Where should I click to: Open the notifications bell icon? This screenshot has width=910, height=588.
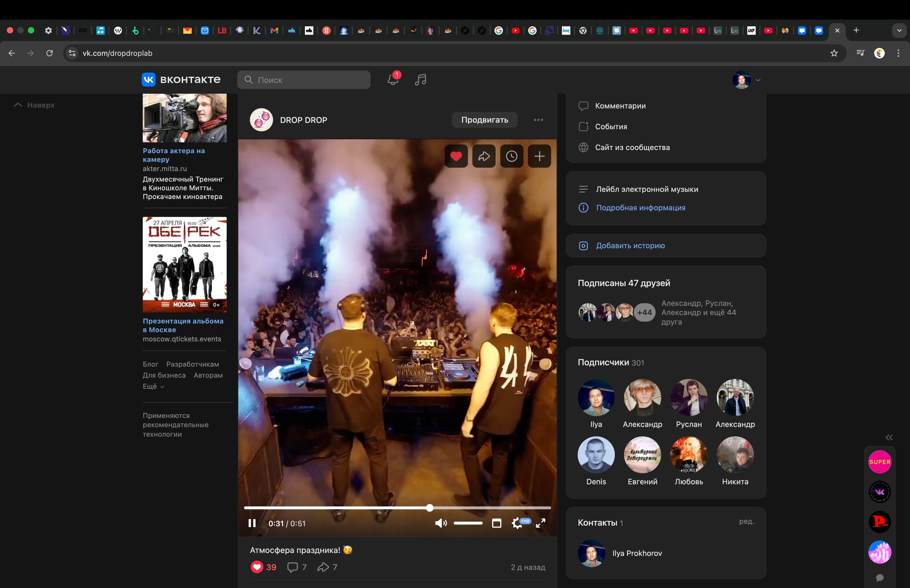point(393,79)
